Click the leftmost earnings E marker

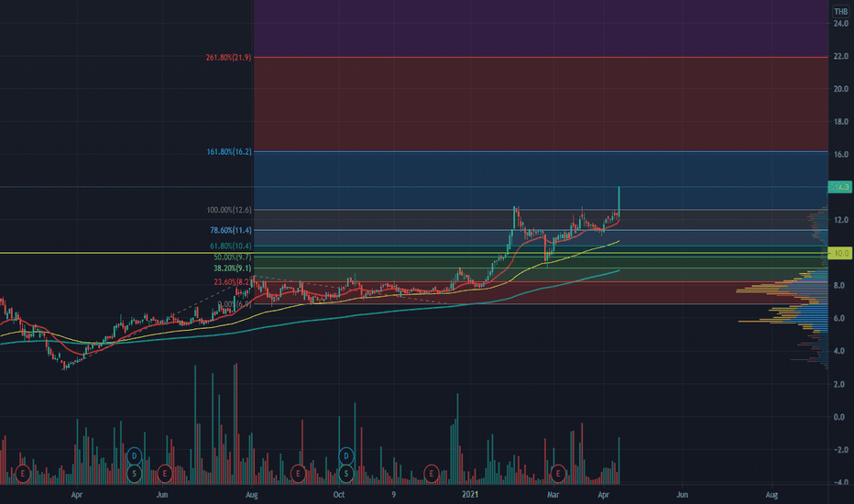pyautogui.click(x=22, y=474)
